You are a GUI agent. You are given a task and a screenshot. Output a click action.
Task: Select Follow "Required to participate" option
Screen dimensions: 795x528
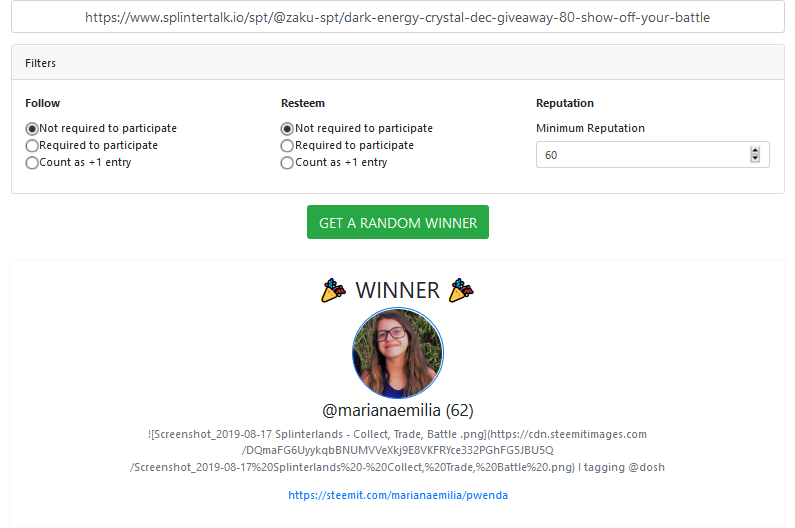(x=32, y=146)
